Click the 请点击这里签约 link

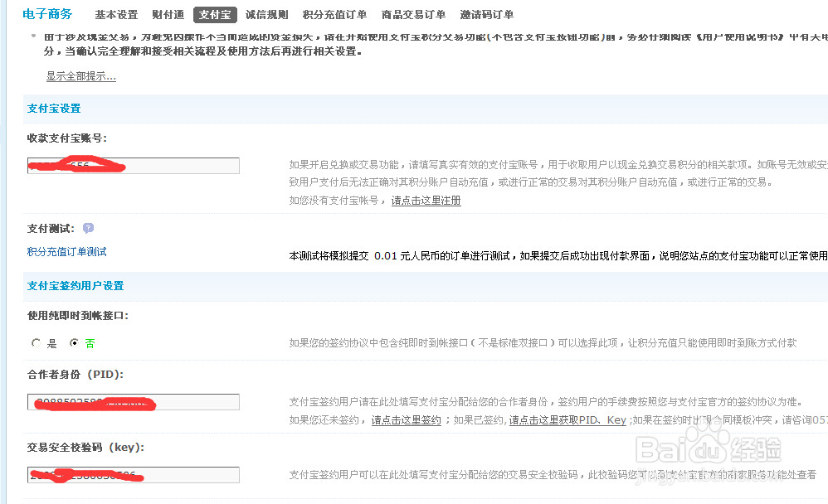click(x=406, y=420)
